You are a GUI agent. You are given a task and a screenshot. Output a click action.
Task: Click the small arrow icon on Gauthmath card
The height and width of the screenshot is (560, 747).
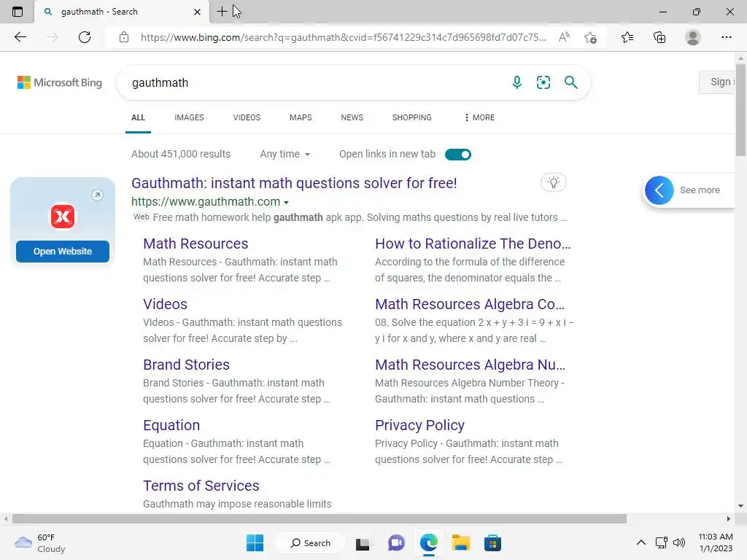click(x=97, y=195)
